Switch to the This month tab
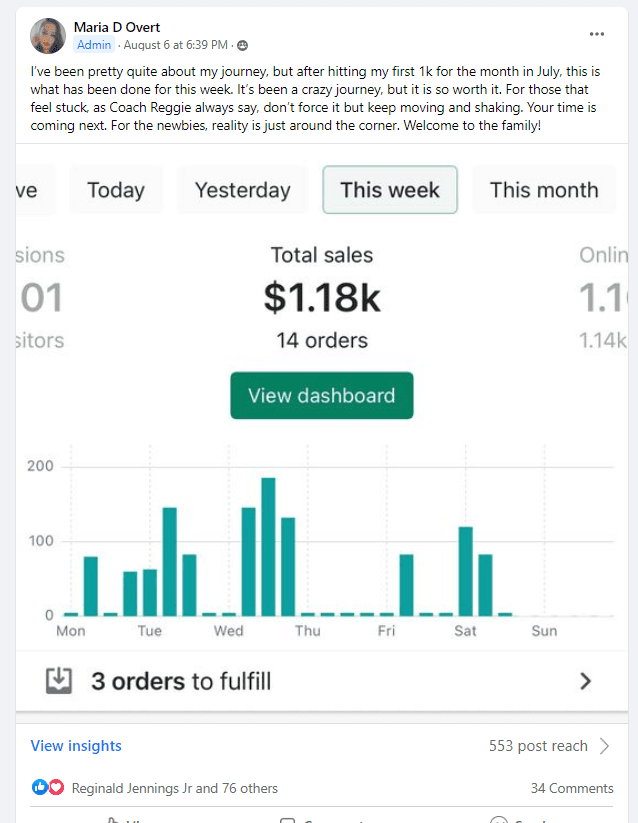638x823 pixels. point(544,190)
